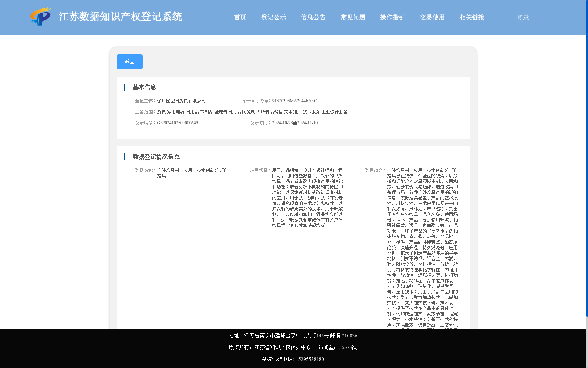Click footer support phone 15295538180
This screenshot has height=368, width=588.
[310, 359]
